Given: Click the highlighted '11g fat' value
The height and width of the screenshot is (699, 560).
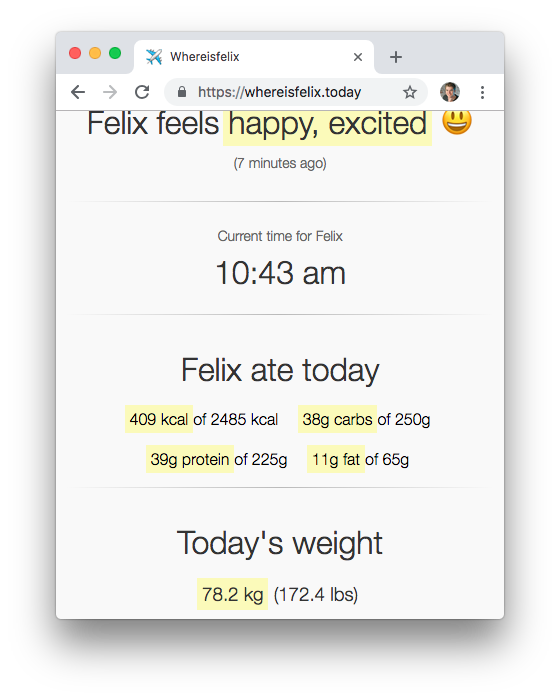Looking at the screenshot, I should (336, 459).
